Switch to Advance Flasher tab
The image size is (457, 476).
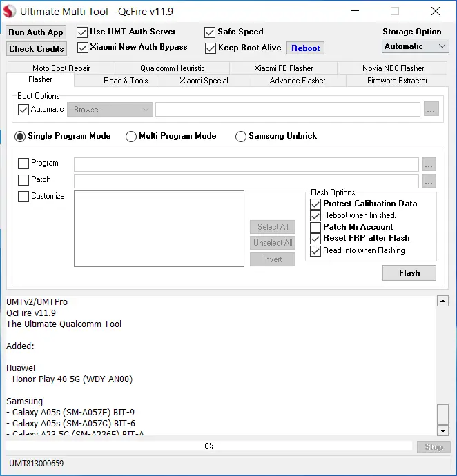[x=297, y=81]
